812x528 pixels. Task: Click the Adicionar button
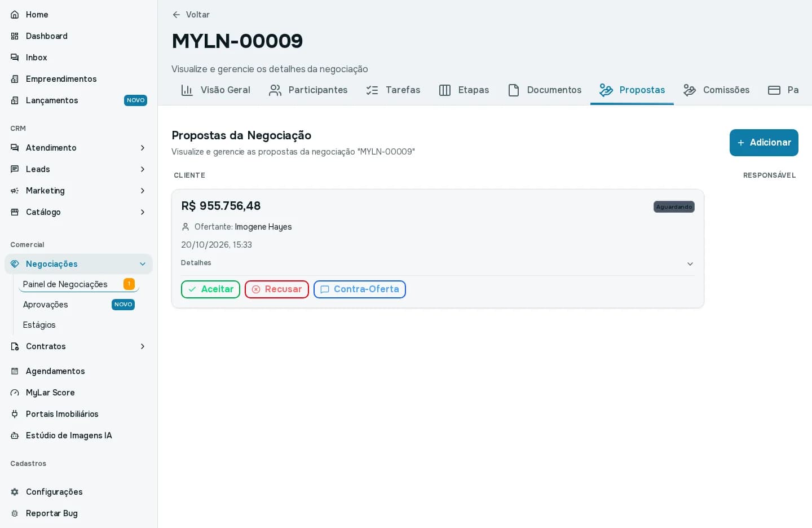tap(764, 143)
